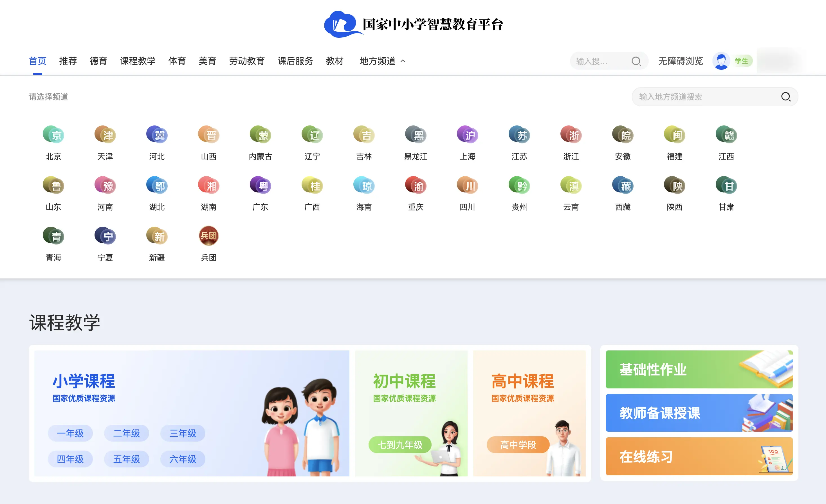Screen dimensions: 826x504
Task: Click the 七到九年级 button
Action: pos(400,445)
